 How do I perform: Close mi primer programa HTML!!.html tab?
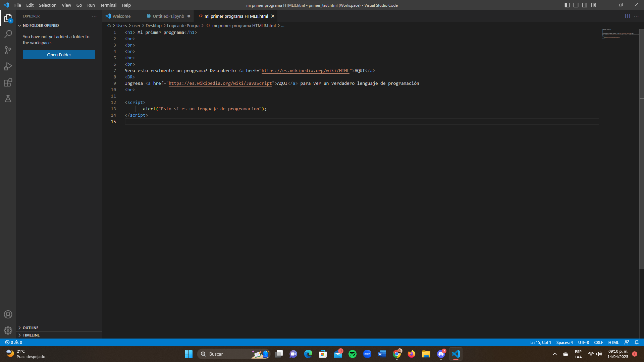(273, 16)
